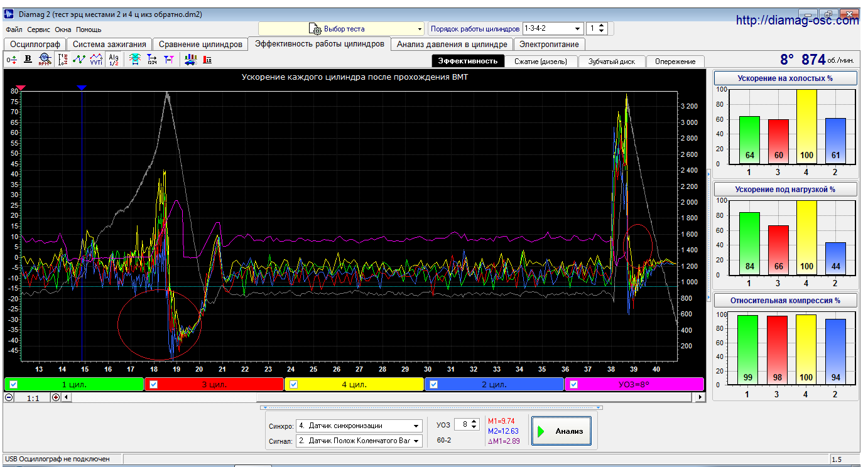Increase the УОЗ value with up arrow
Viewport: 868px width, 467px height.
coord(474,422)
